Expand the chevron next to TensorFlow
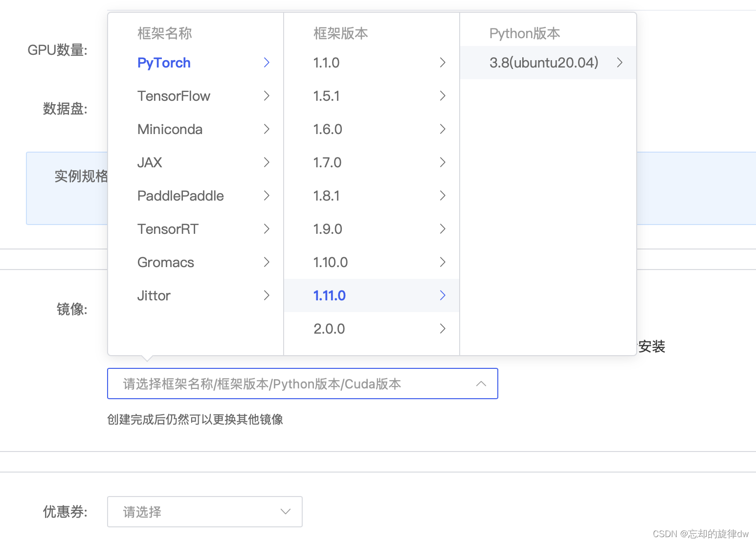The width and height of the screenshot is (756, 543). pos(267,96)
